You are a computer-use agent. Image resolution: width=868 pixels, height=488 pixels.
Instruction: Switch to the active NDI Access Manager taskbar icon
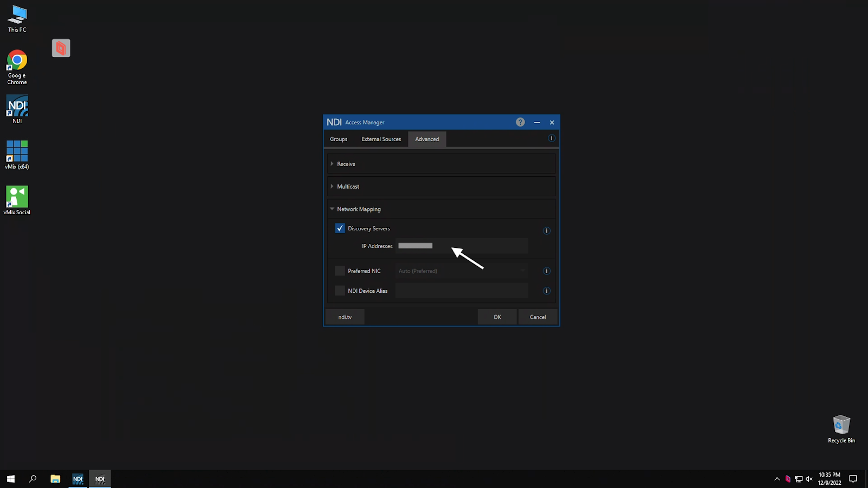(x=100, y=479)
